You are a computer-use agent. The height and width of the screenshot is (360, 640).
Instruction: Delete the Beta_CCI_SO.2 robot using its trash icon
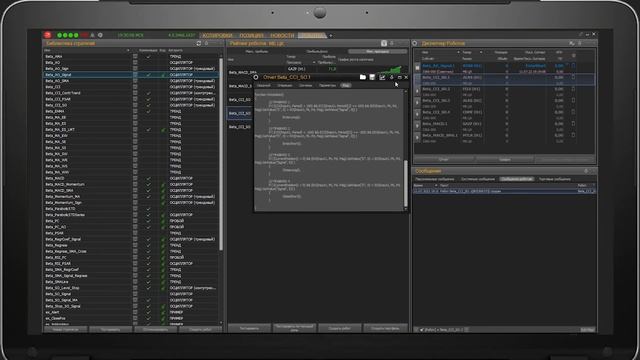(x=573, y=89)
